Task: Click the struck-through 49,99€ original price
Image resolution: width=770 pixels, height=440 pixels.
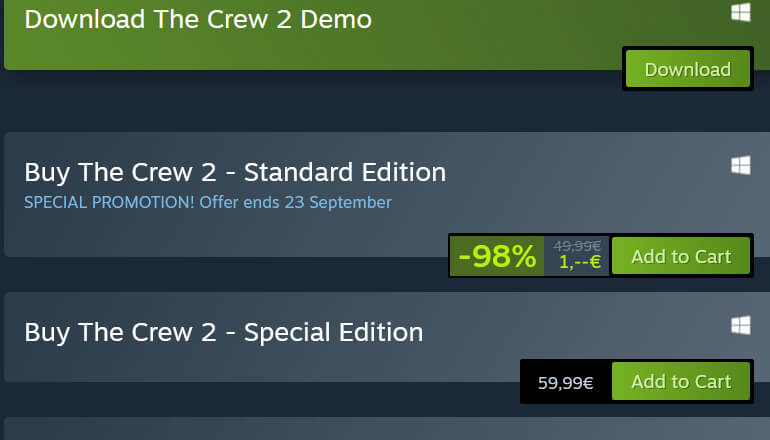Action: (577, 246)
